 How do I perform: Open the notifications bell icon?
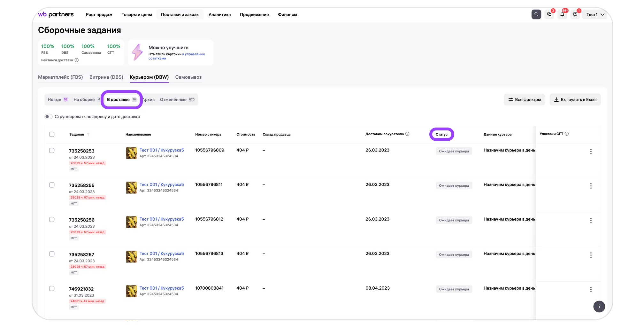pyautogui.click(x=562, y=14)
